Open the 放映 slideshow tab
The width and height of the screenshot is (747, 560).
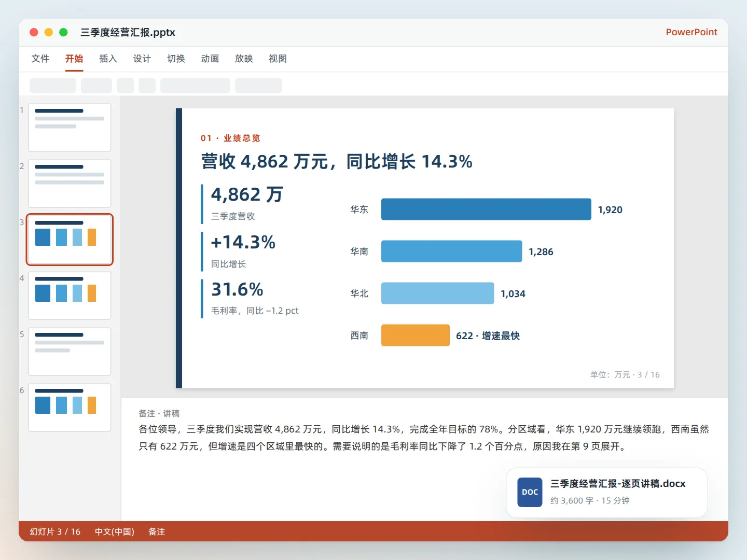244,59
